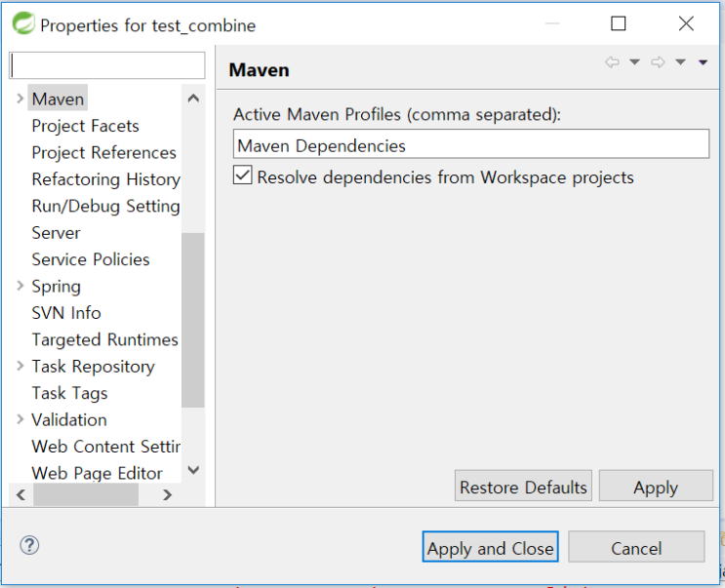The width and height of the screenshot is (725, 588).
Task: Click the Spring application icon in title bar
Action: (x=23, y=23)
